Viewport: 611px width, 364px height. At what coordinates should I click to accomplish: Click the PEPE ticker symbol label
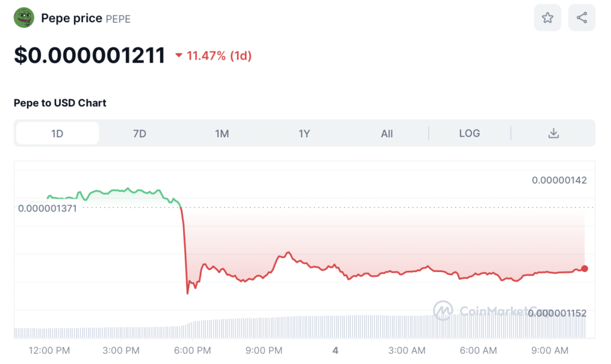[x=118, y=19]
